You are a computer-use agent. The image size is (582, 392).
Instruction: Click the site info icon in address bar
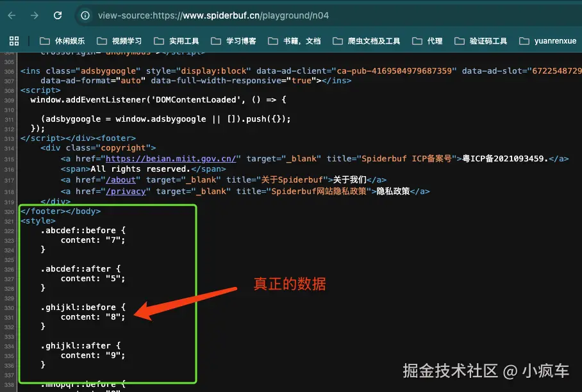85,15
